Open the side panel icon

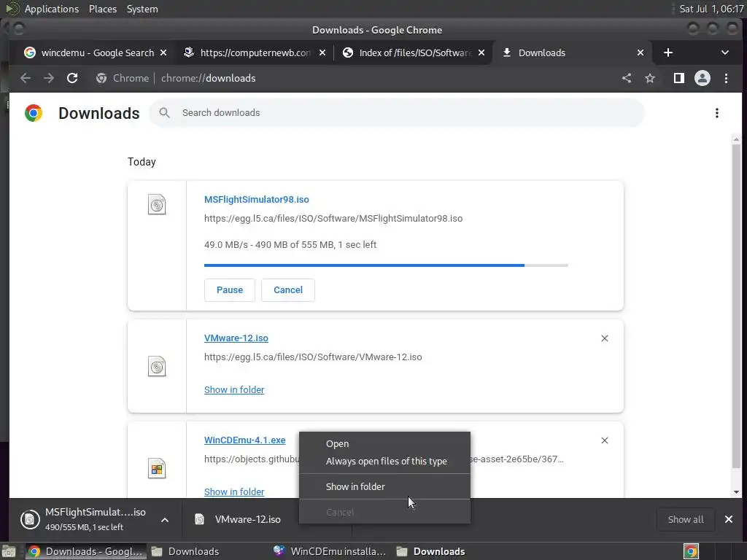pos(679,78)
